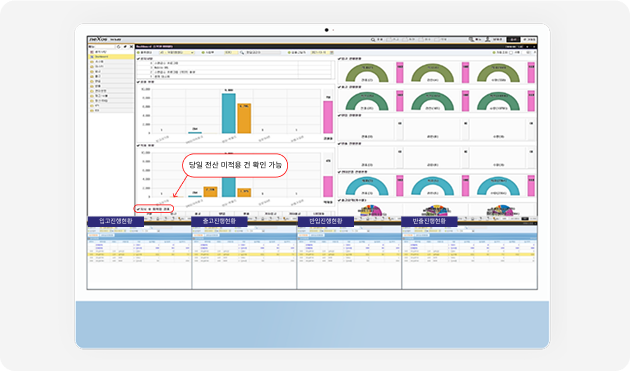The height and width of the screenshot is (372, 630).
Task: Click the tall teal bar in lower chart
Action: 229,187
